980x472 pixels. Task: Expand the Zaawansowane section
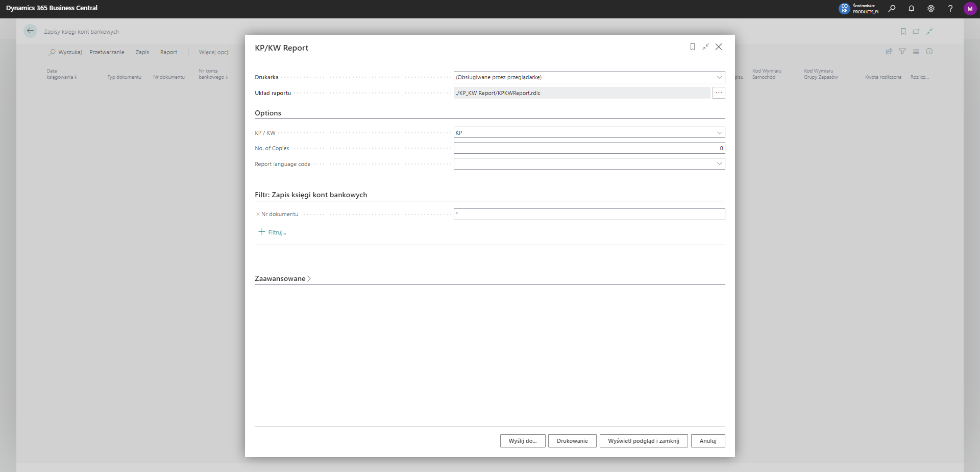coord(282,279)
